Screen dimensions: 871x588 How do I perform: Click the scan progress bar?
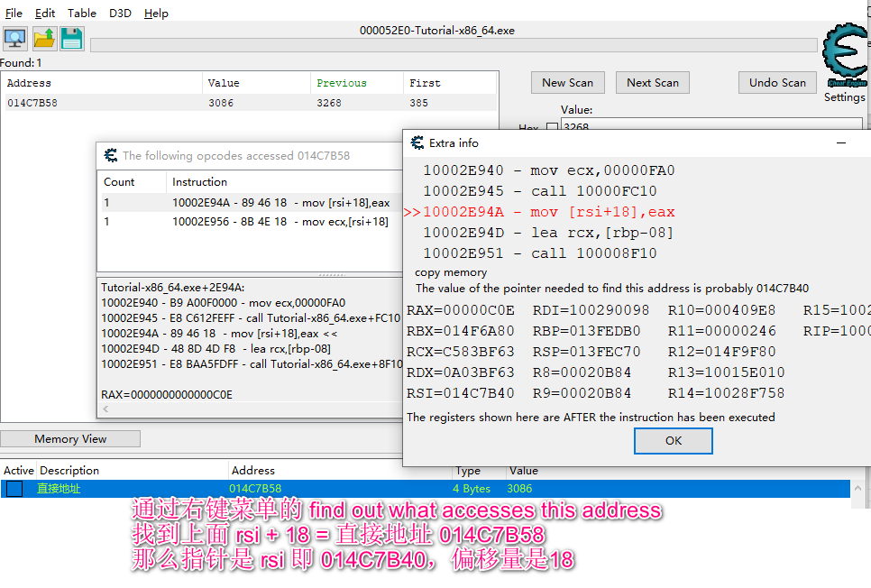coord(454,44)
